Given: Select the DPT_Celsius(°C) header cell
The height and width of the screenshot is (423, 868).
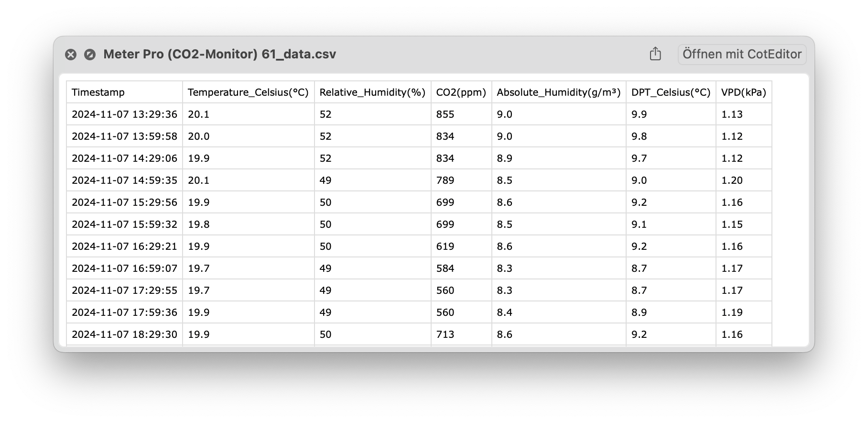Looking at the screenshot, I should 671,92.
